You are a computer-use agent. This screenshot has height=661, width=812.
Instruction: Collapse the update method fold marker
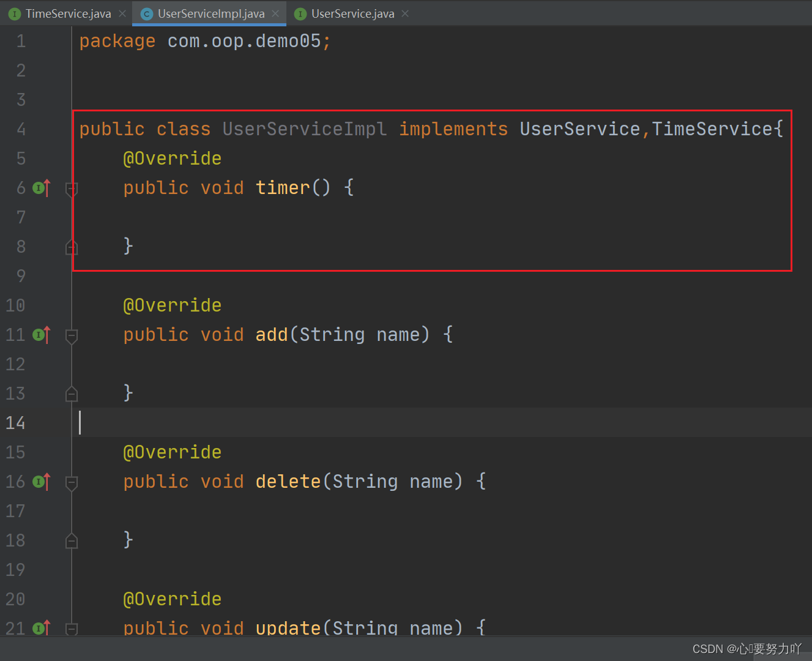click(x=72, y=629)
